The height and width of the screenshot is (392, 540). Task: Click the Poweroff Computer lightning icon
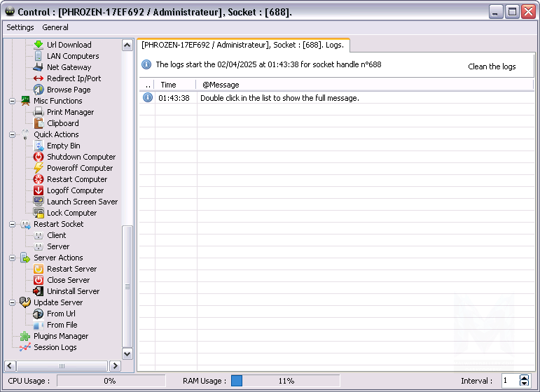[x=39, y=168]
